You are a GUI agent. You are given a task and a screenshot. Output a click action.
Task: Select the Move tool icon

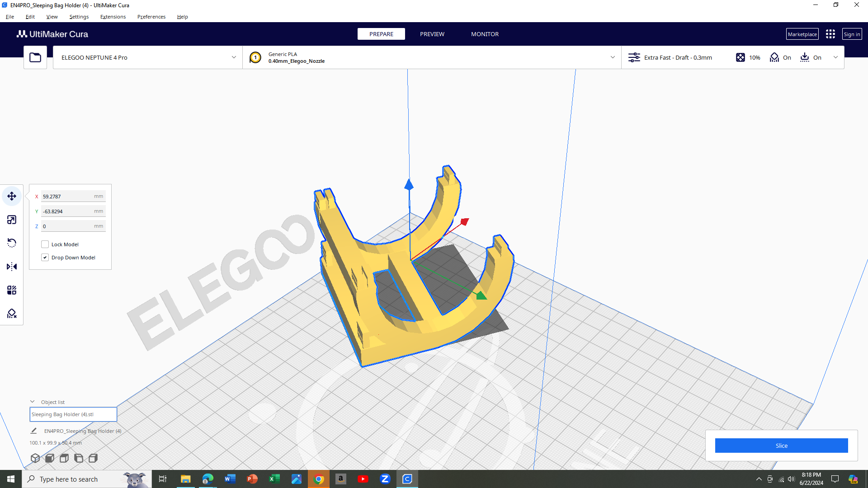[x=12, y=196]
